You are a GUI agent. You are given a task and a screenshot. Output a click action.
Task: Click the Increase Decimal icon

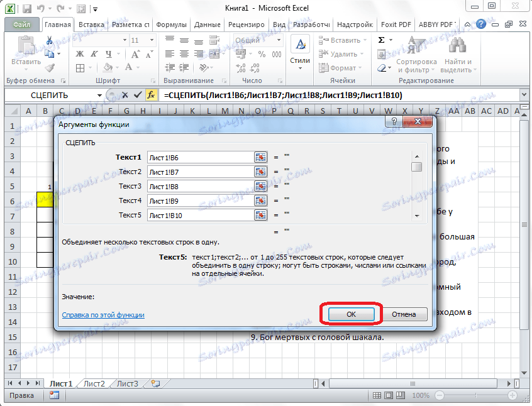point(241,68)
